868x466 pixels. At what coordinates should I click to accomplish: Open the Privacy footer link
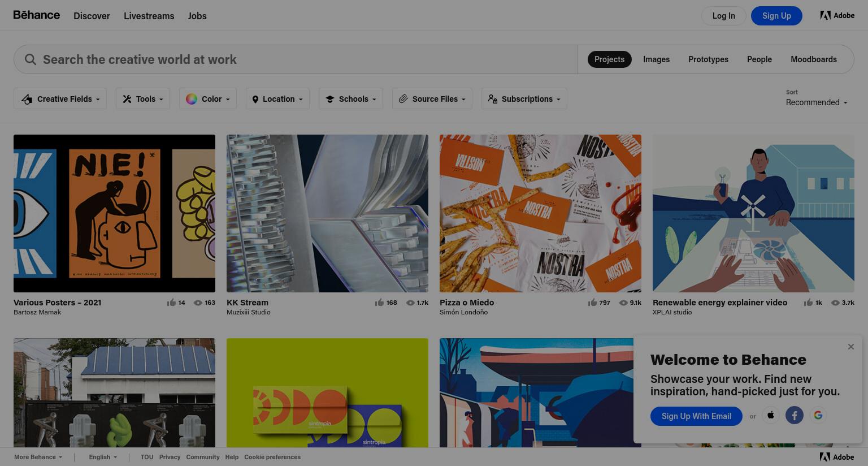point(170,457)
